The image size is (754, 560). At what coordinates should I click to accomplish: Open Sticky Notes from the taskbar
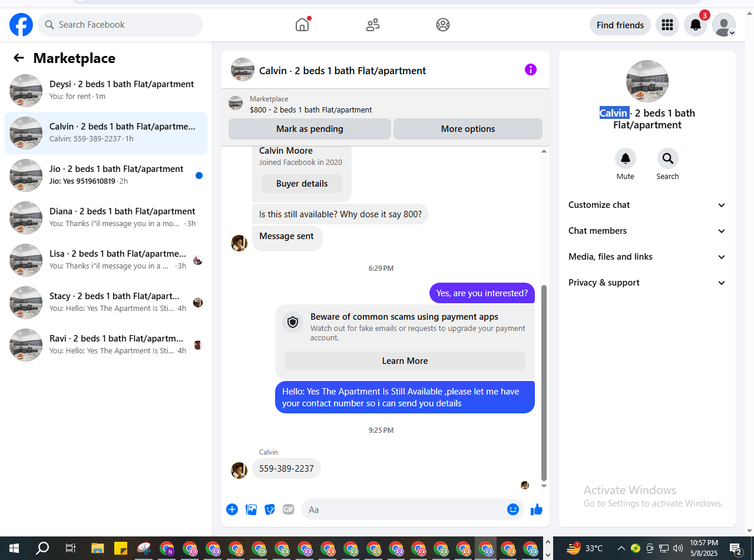tap(121, 548)
